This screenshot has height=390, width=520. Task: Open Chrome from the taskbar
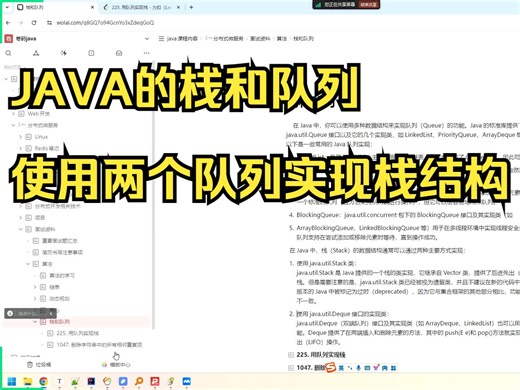(x=43, y=381)
